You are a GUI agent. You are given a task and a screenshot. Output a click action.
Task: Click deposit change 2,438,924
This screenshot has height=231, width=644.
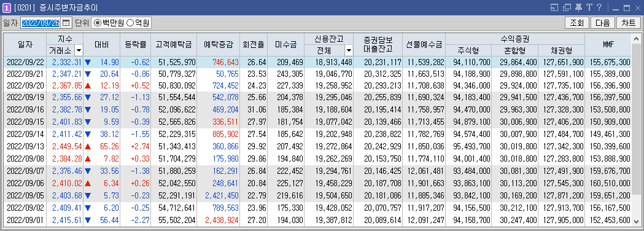(222, 220)
